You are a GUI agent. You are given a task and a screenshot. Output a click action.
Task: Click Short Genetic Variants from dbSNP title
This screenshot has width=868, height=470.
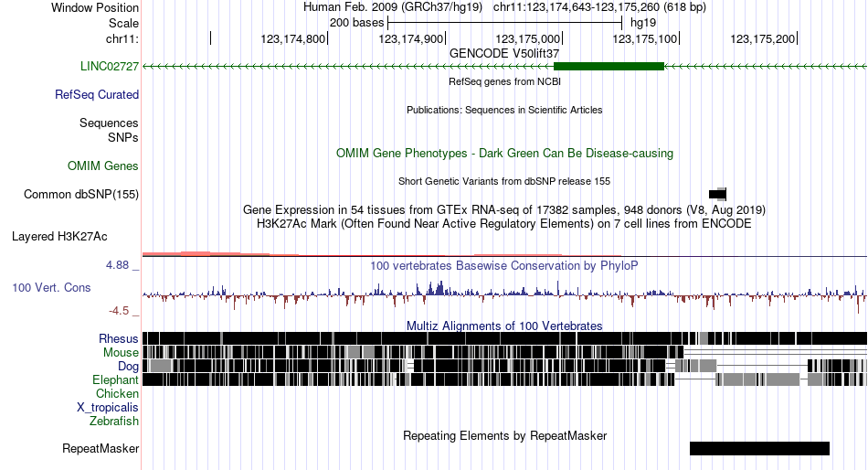tap(504, 181)
